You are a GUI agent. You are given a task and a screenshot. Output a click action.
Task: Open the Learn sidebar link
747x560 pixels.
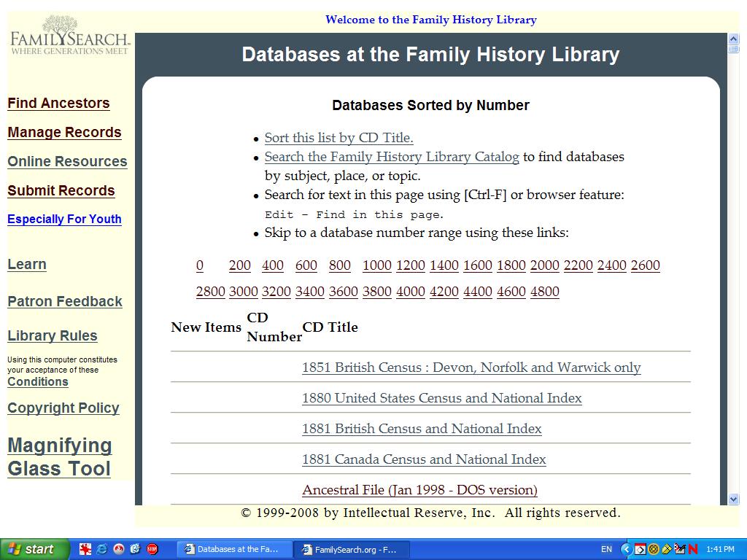point(27,264)
